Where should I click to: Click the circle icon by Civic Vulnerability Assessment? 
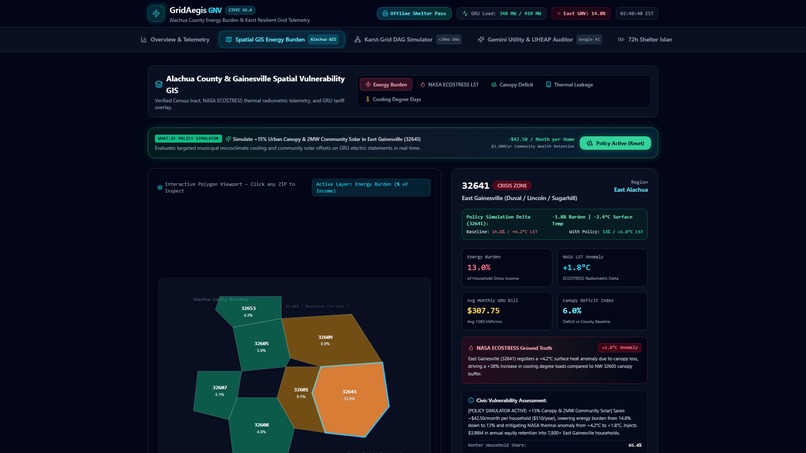pyautogui.click(x=471, y=400)
